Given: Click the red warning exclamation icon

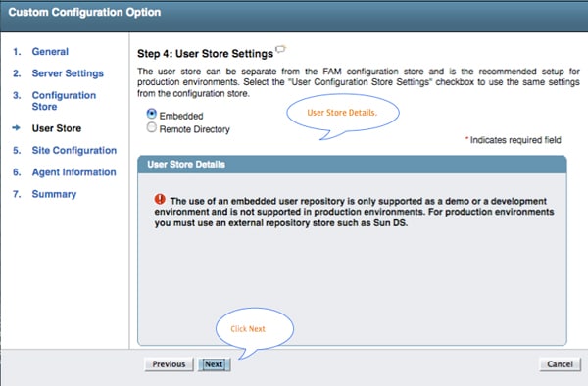Looking at the screenshot, I should [160, 199].
